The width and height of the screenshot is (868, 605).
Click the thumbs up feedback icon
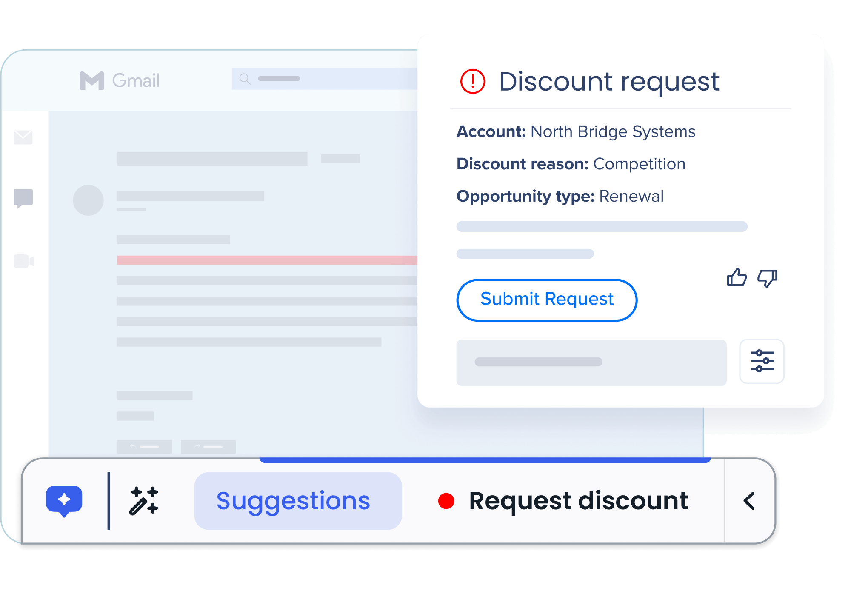(737, 278)
